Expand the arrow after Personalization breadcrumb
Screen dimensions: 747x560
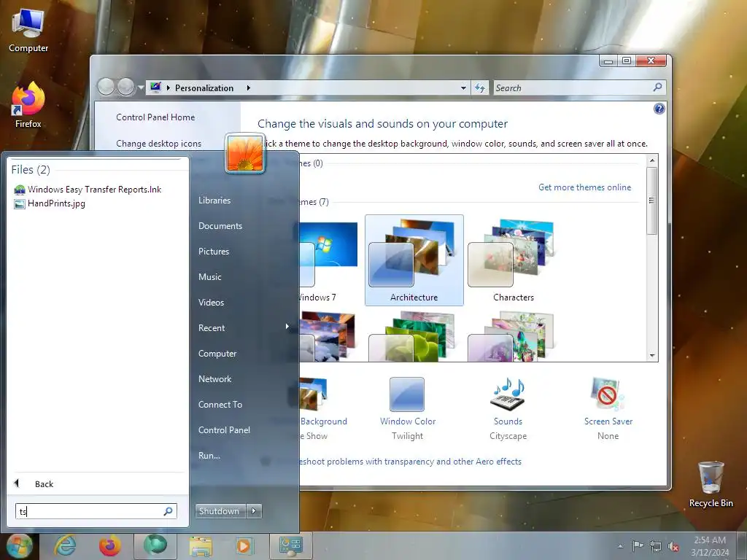pyautogui.click(x=248, y=87)
